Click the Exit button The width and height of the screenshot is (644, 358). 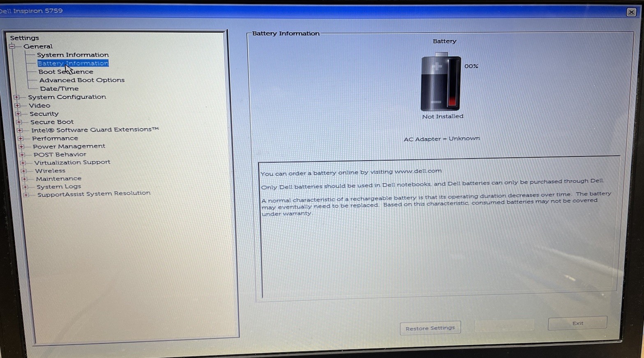click(577, 323)
